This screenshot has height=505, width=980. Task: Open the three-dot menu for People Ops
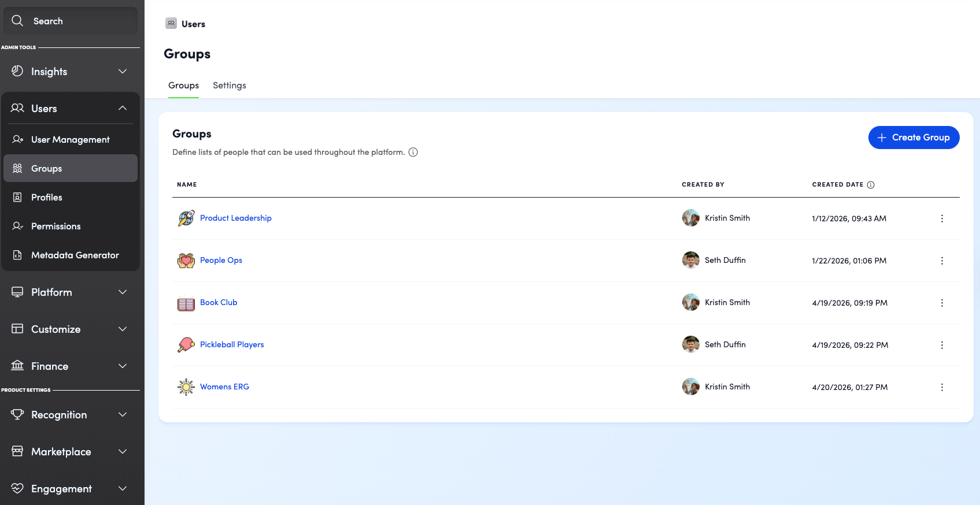(x=942, y=261)
